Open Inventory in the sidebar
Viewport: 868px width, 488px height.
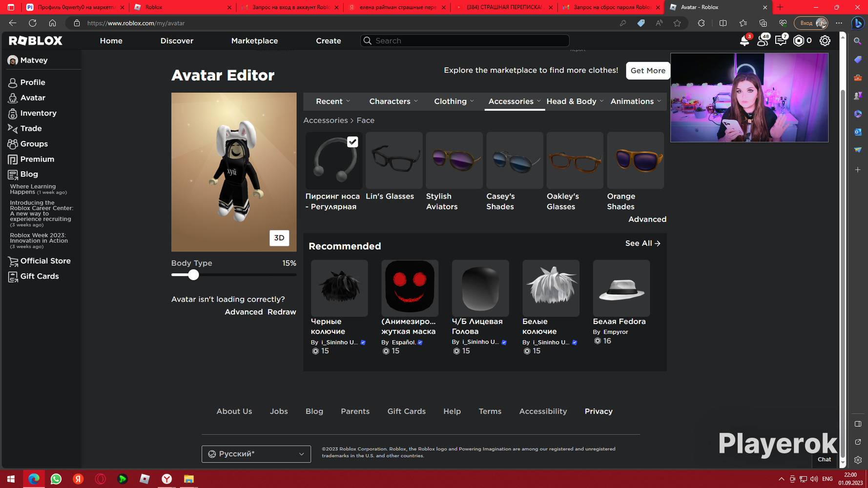32,113
